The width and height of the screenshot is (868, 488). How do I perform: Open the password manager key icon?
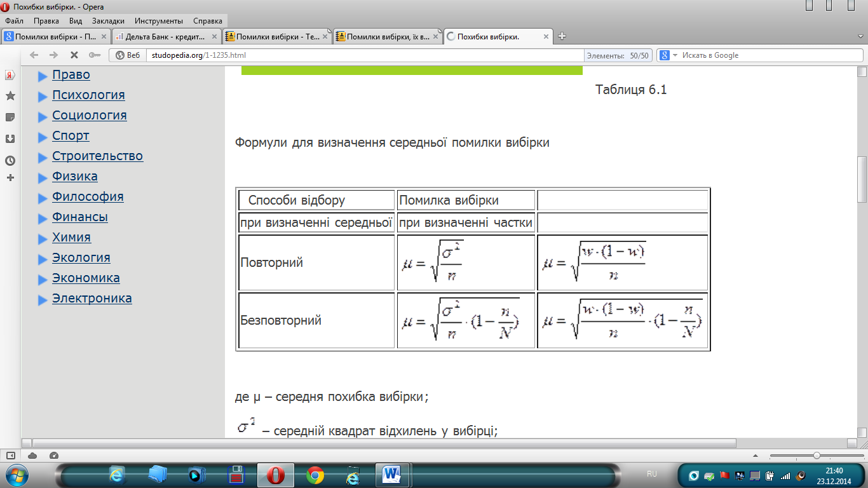95,55
